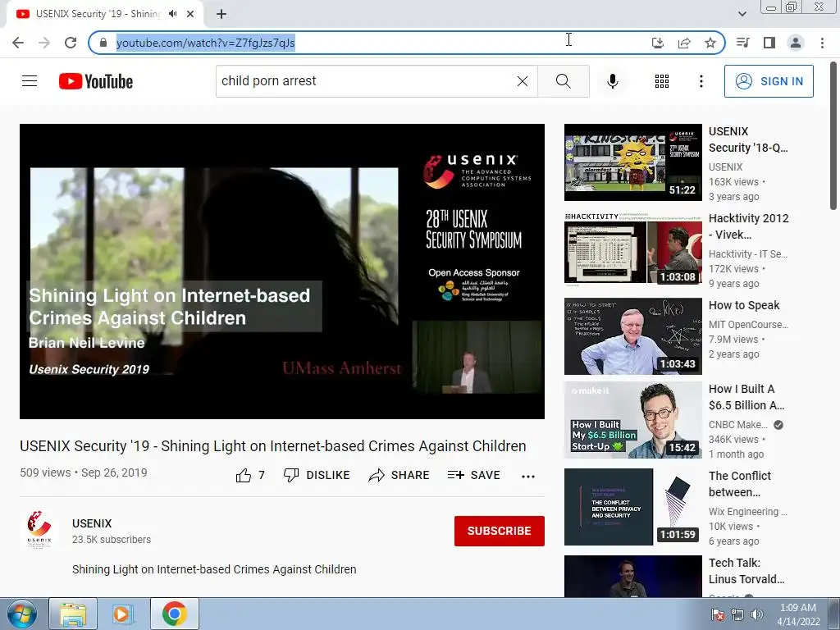This screenshot has height=630, width=840.
Task: Open the tab search chevron
Action: (x=742, y=14)
